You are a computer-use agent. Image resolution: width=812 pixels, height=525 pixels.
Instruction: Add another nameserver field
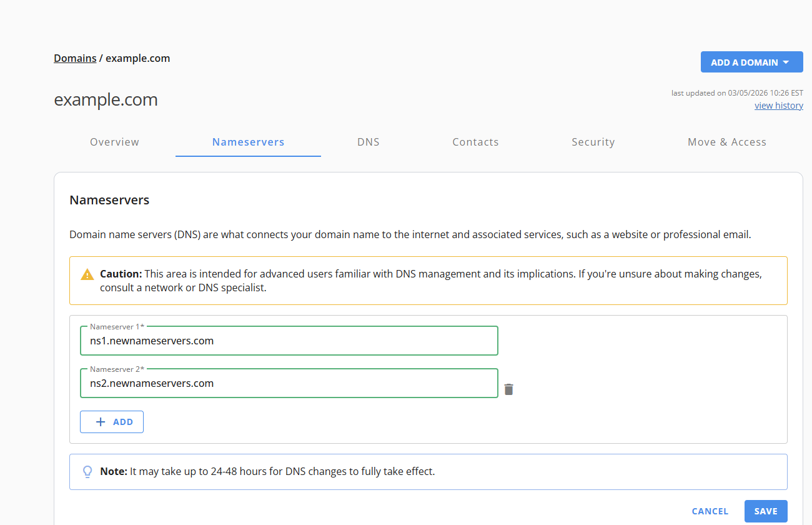tap(112, 422)
